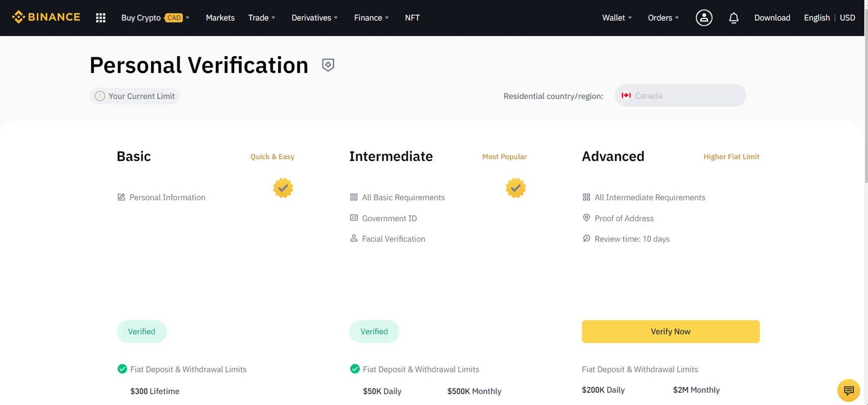Expand the Buy Crypto CAD dropdown

[156, 18]
